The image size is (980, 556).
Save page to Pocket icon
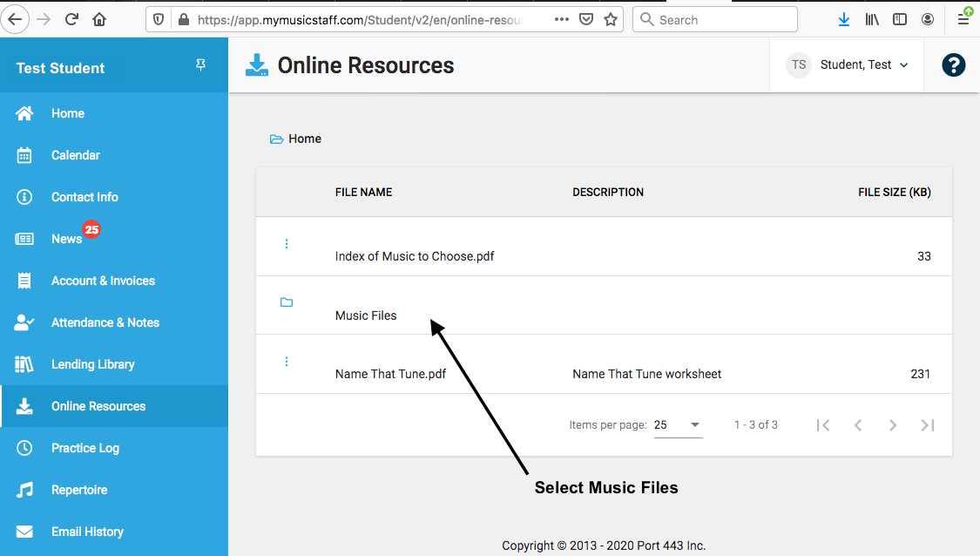point(585,19)
